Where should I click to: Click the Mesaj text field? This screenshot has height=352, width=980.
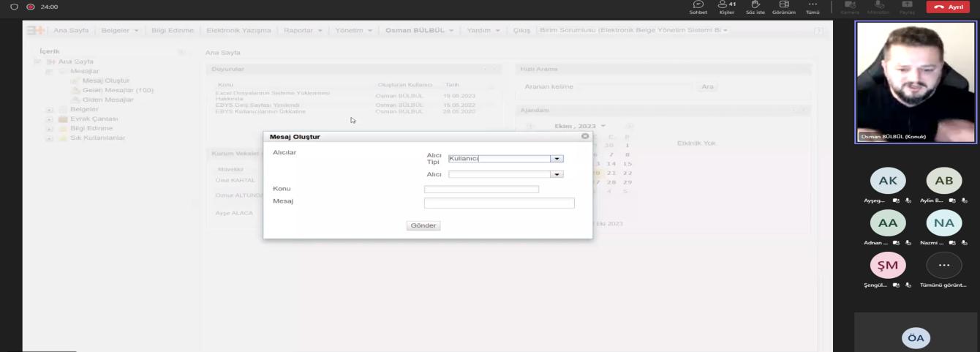(500, 203)
